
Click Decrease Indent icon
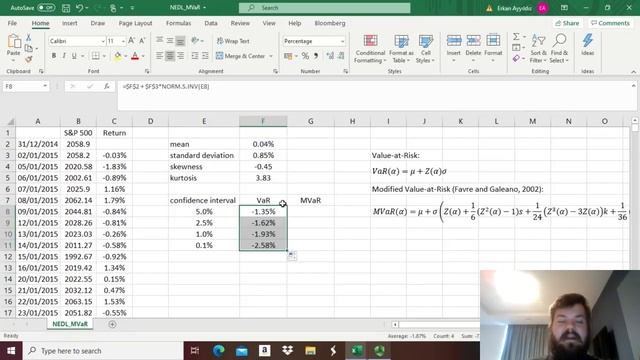195,56
